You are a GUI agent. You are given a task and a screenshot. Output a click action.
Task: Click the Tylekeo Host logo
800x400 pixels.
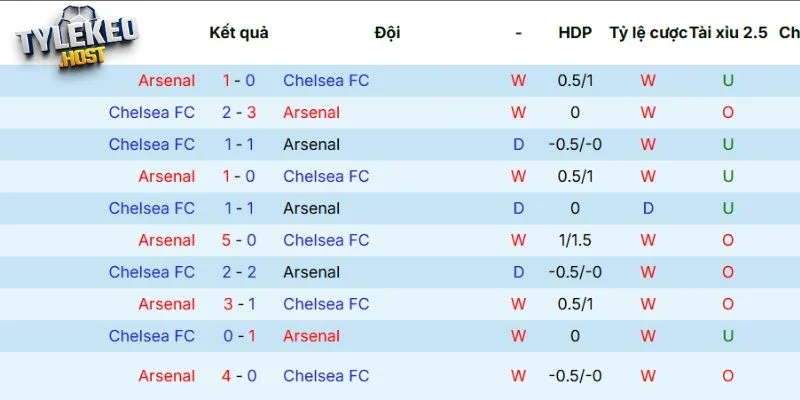point(76,39)
